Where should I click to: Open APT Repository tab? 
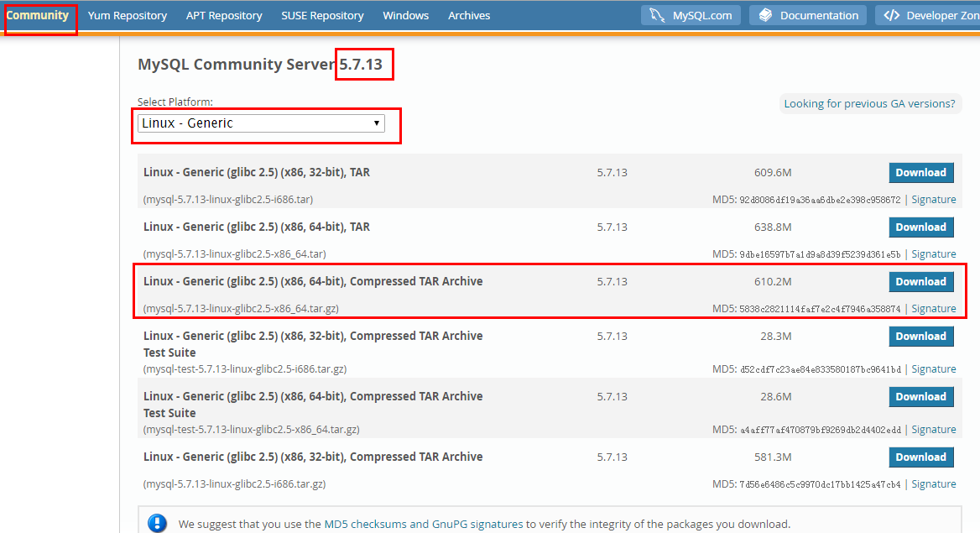tap(224, 16)
